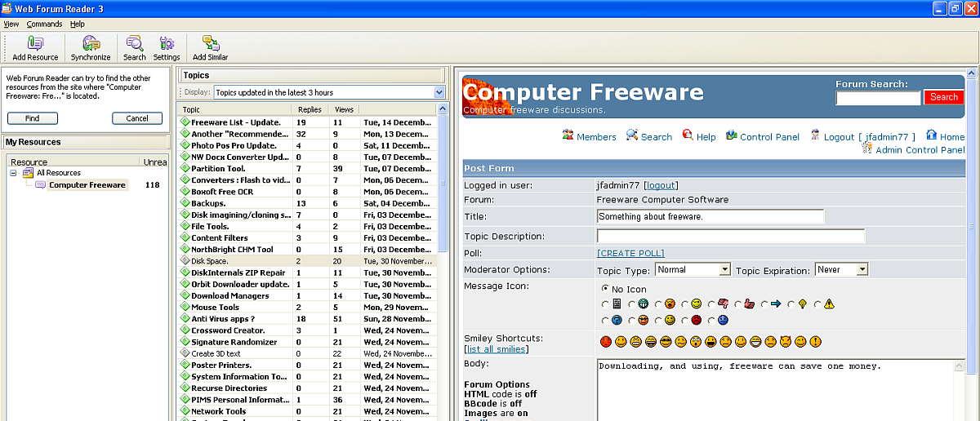Click the Control Panel icon in forum header

pyautogui.click(x=732, y=135)
